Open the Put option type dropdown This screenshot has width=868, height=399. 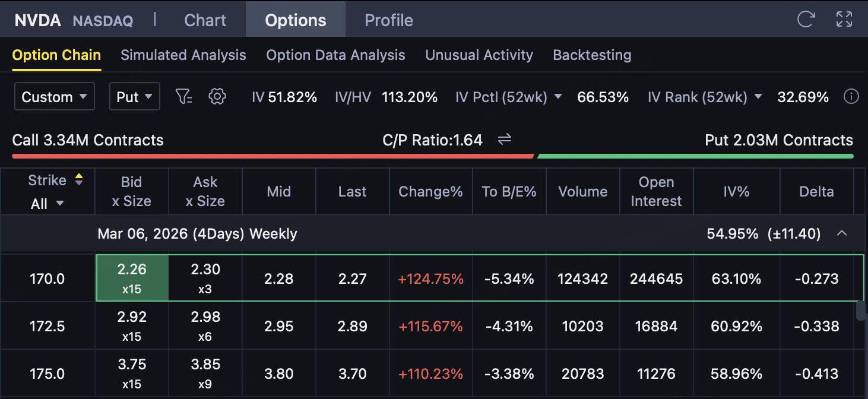[x=134, y=97]
